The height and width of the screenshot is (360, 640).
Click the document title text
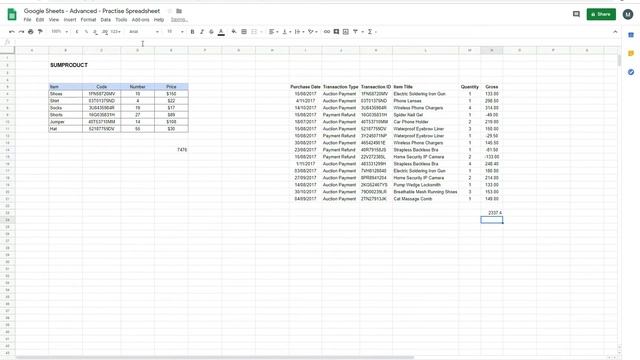[x=92, y=11]
